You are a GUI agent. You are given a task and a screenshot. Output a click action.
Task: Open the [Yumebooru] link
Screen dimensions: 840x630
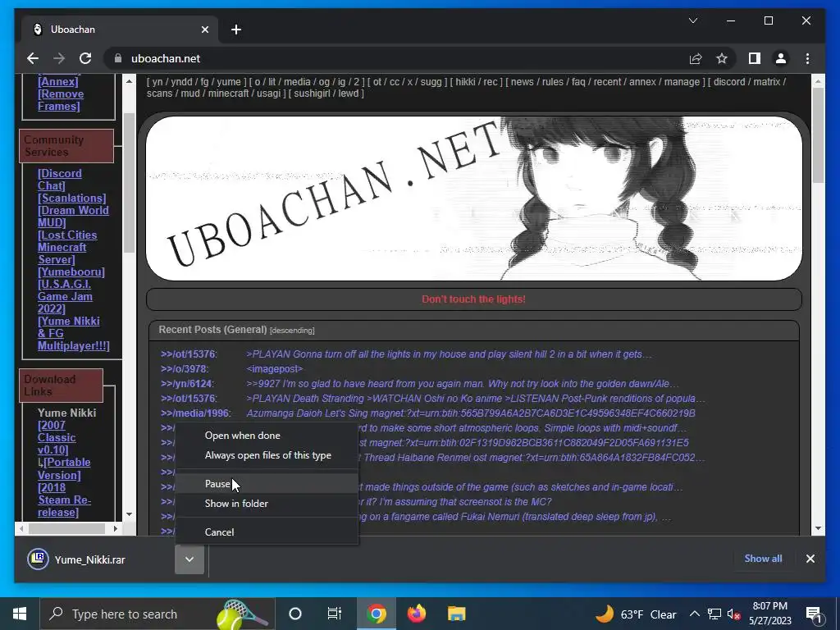pos(71,272)
